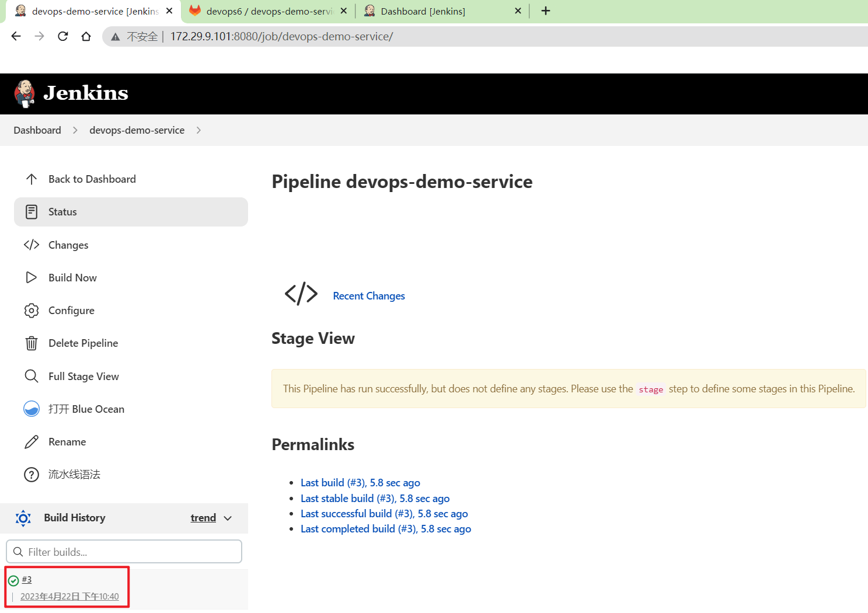Screen dimensions: 868x613
Task: Click the Build History heading text
Action: 75,518
